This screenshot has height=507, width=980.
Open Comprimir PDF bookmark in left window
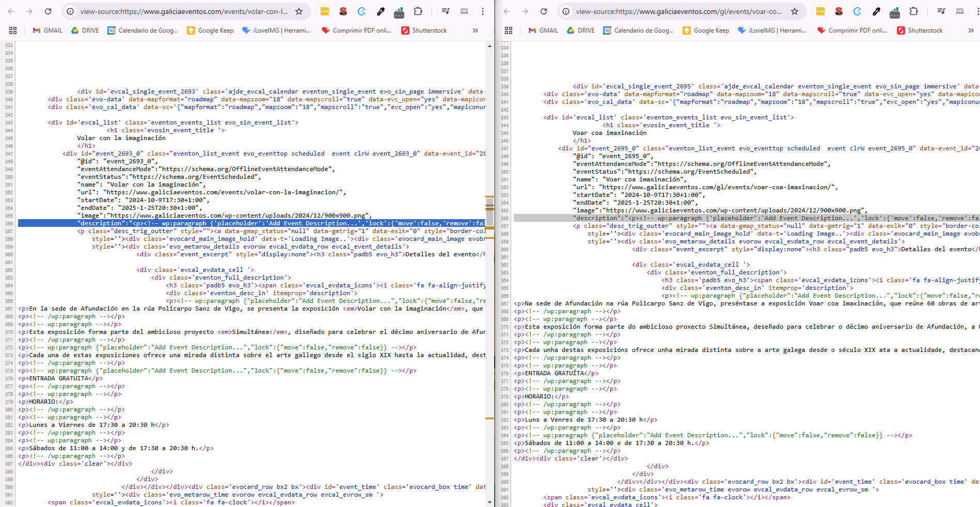tap(356, 30)
